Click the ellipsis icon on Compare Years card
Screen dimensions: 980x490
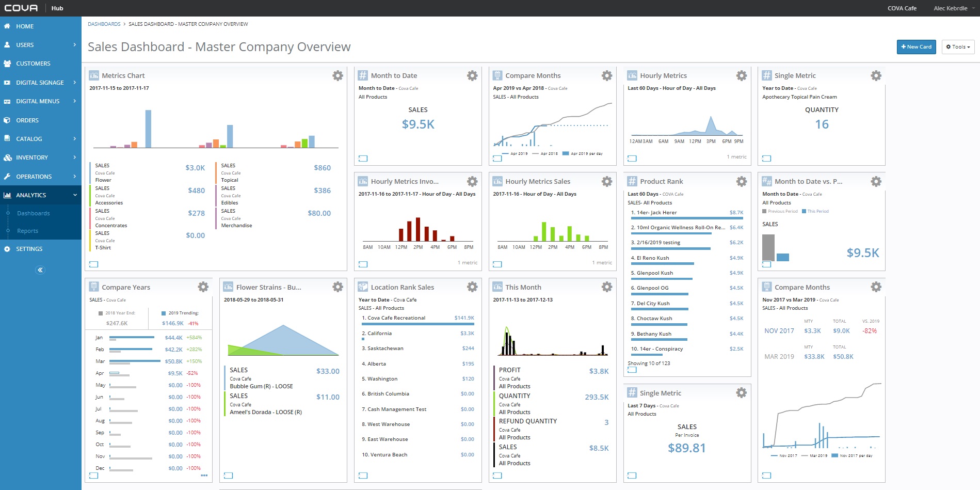[x=204, y=475]
